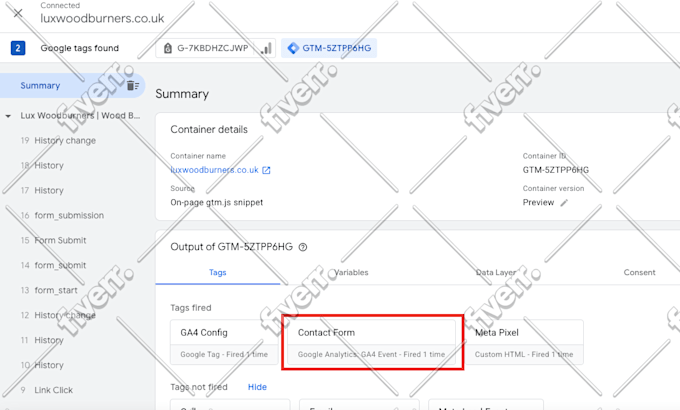Click the help icon beside Output heading
Image resolution: width=680 pixels, height=410 pixels.
pos(303,247)
